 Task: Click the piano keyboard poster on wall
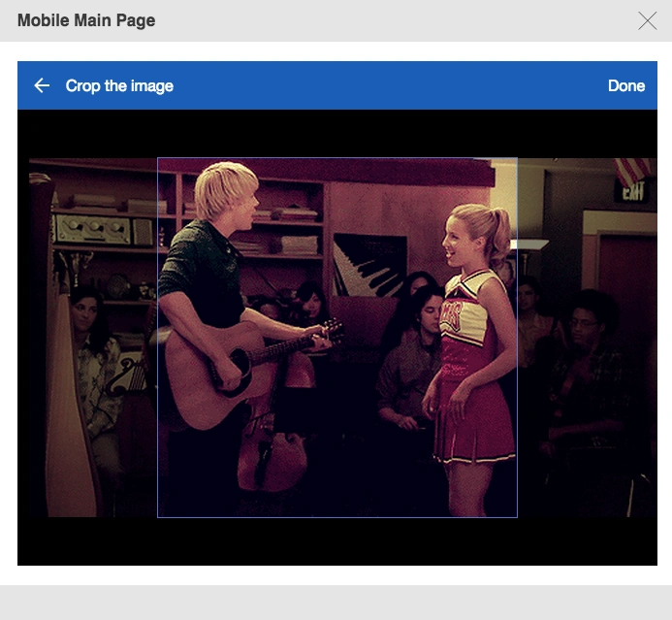tap(368, 262)
